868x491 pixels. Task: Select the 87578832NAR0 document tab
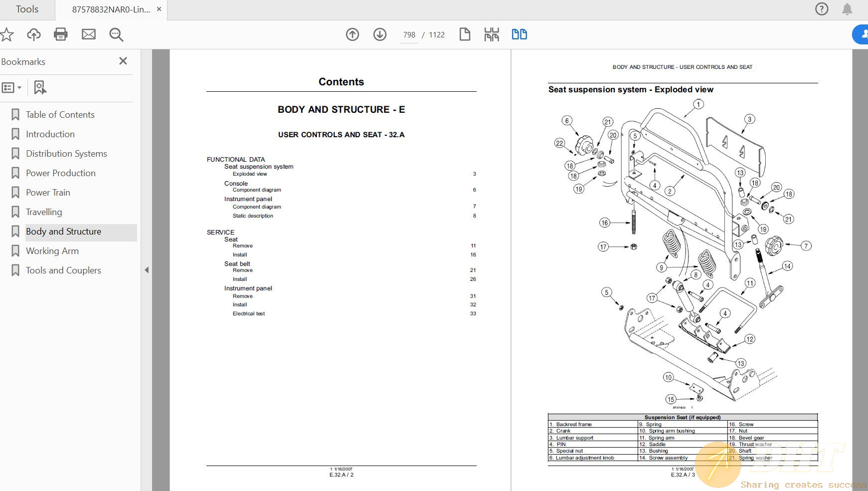[107, 9]
